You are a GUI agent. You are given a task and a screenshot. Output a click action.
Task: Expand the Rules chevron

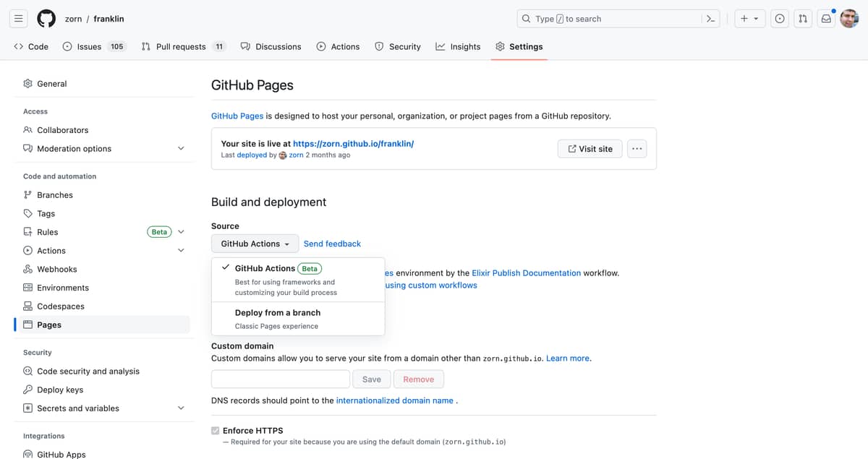click(181, 232)
